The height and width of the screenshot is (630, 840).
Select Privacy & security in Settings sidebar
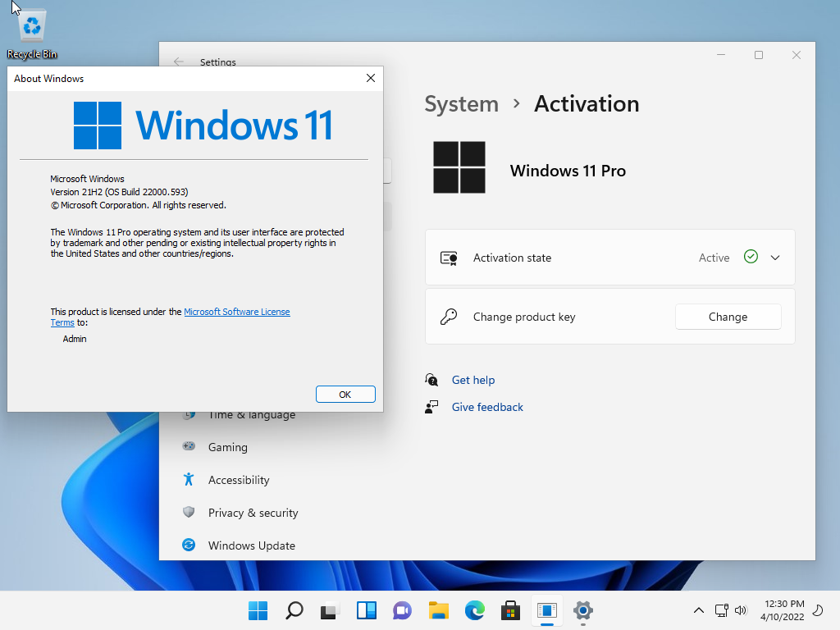[253, 513]
